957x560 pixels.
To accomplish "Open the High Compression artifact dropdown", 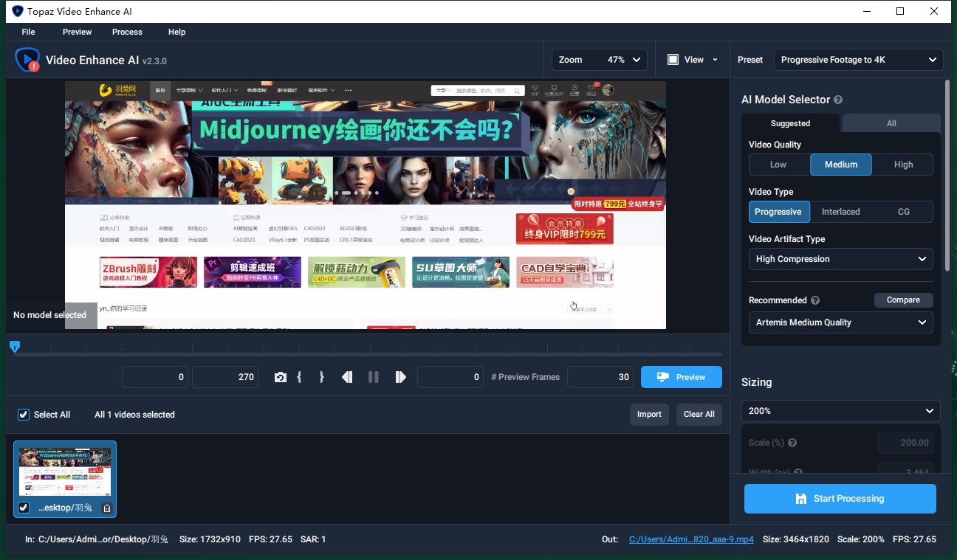I will (841, 259).
